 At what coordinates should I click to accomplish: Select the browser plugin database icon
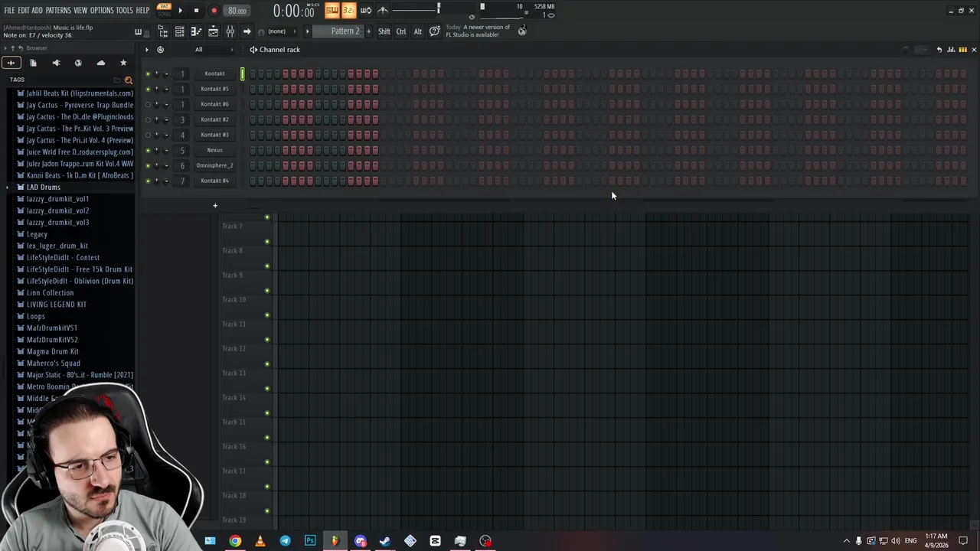tap(78, 63)
